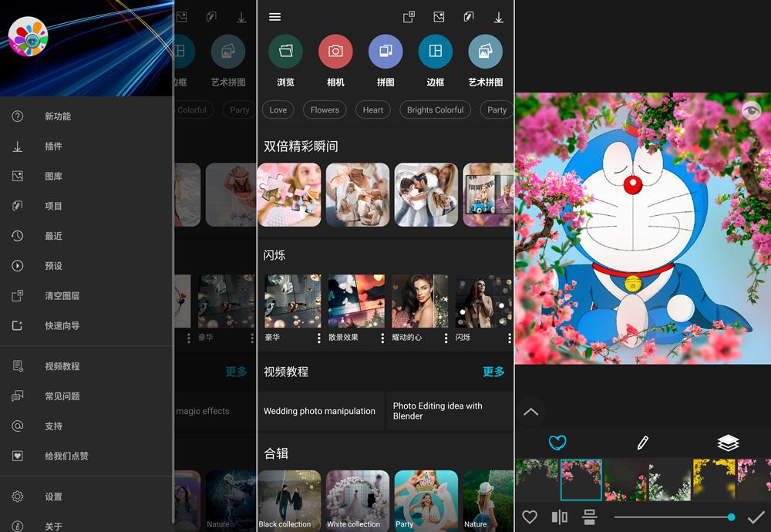Tap 更多 next to 视频教程
This screenshot has height=532, width=771.
[x=493, y=372]
